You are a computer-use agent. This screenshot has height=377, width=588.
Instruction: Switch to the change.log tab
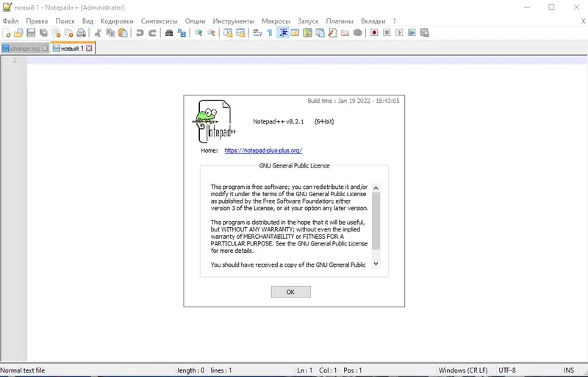25,48
